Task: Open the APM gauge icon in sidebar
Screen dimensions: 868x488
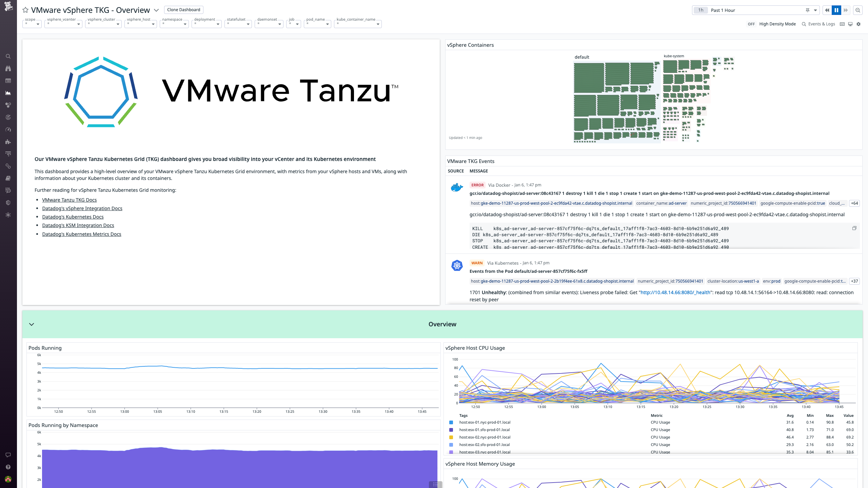Action: pyautogui.click(x=8, y=129)
